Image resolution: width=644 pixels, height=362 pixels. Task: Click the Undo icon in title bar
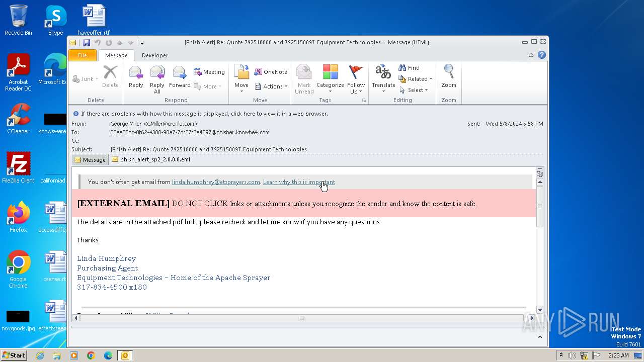(98, 43)
